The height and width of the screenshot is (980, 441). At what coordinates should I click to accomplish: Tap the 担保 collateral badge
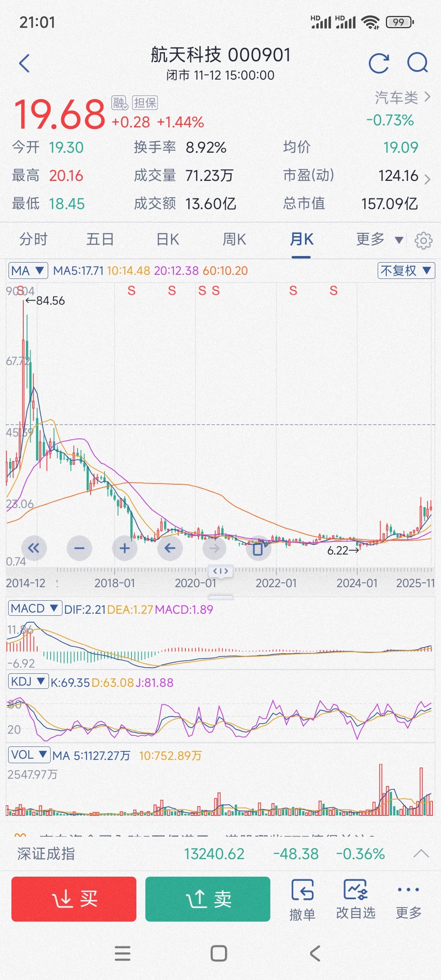tap(145, 102)
